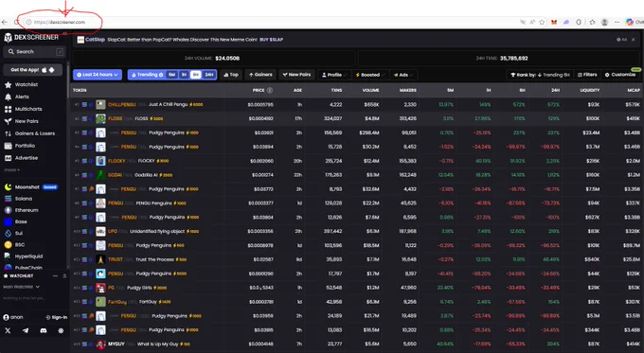
Task: Close the CatSlap ad banner
Action: (634, 40)
